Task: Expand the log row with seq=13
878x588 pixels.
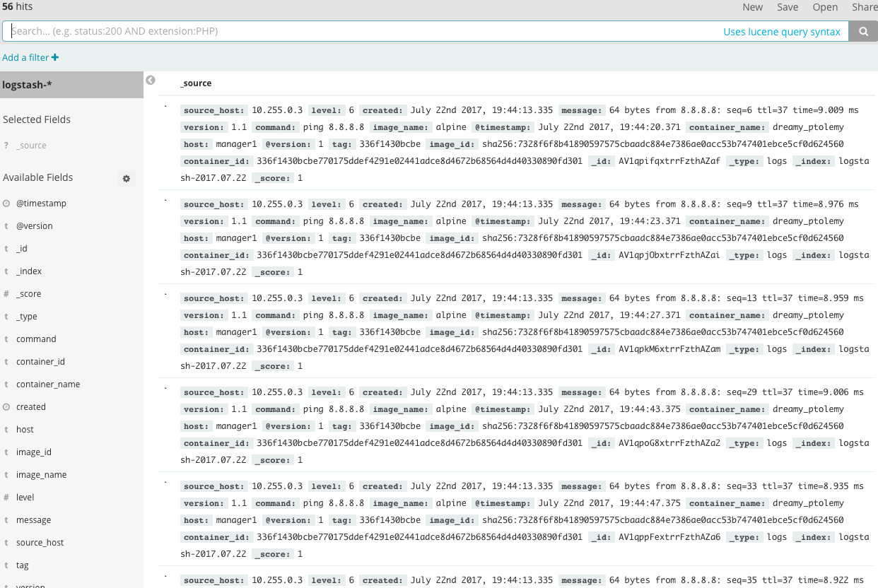Action: pyautogui.click(x=166, y=295)
